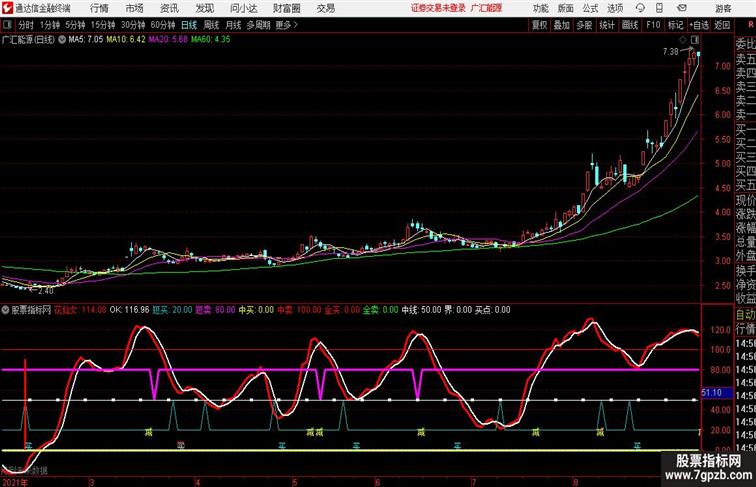Click the diamond icon above the chart
Screen dimensions: 756x487
[x=683, y=40]
